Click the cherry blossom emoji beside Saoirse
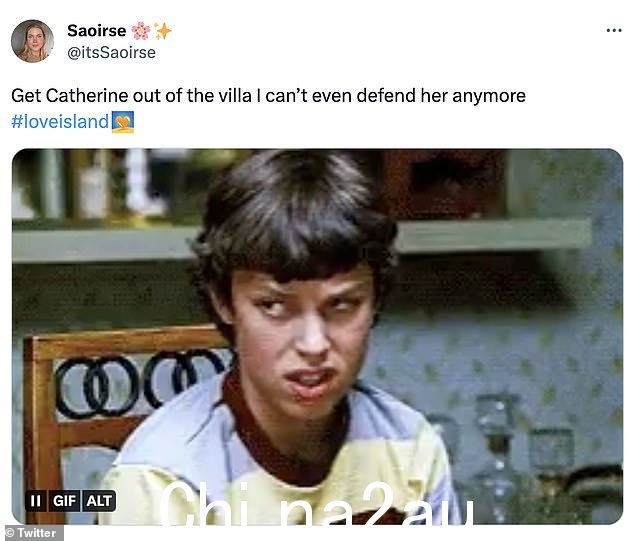This screenshot has height=541, width=634. point(141,31)
